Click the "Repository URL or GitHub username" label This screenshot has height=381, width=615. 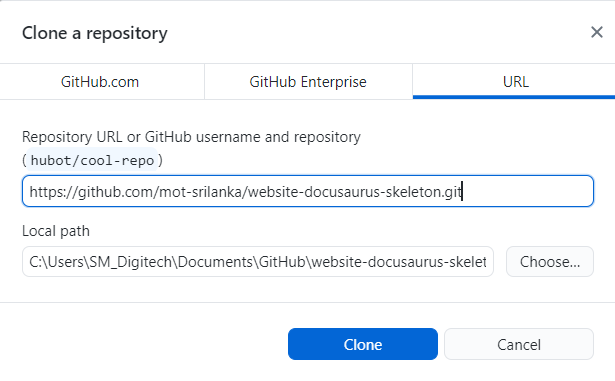point(191,137)
